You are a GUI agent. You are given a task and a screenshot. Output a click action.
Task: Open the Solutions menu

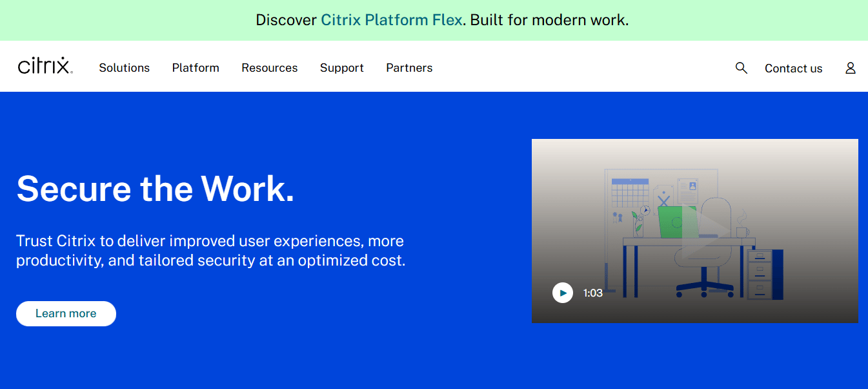point(124,68)
